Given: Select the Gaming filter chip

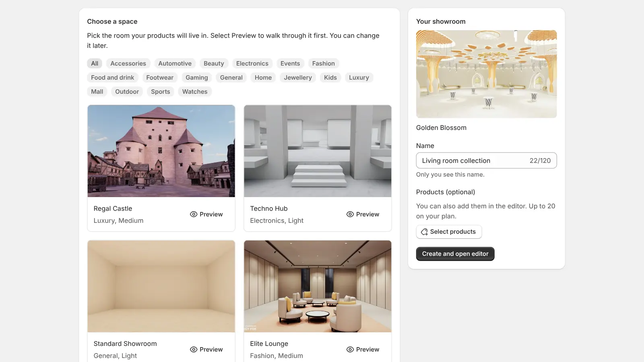Looking at the screenshot, I should (196, 78).
